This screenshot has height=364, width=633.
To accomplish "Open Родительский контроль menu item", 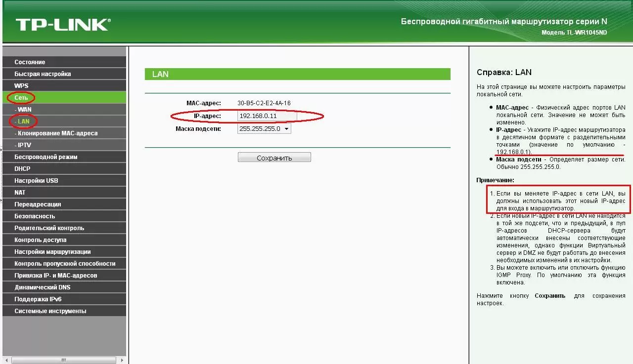I will click(x=49, y=228).
